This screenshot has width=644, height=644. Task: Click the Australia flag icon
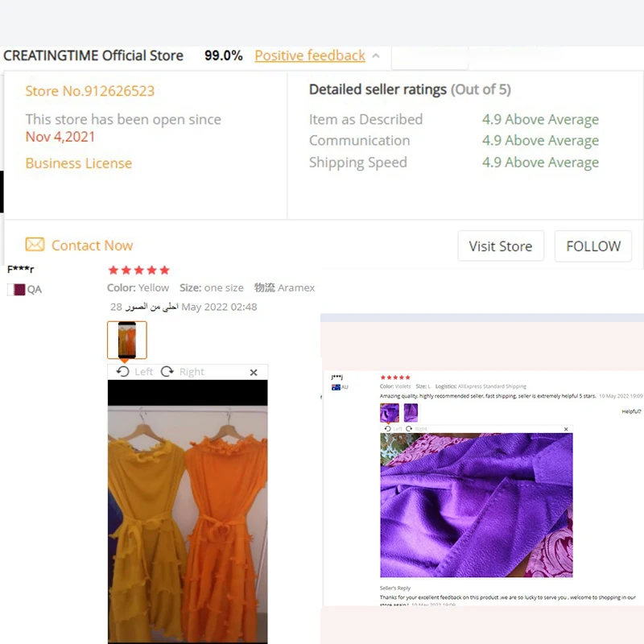point(336,387)
